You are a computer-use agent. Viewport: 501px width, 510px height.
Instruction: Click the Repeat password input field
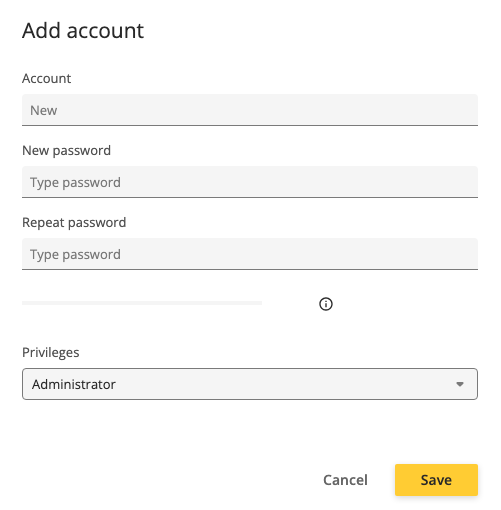(250, 254)
